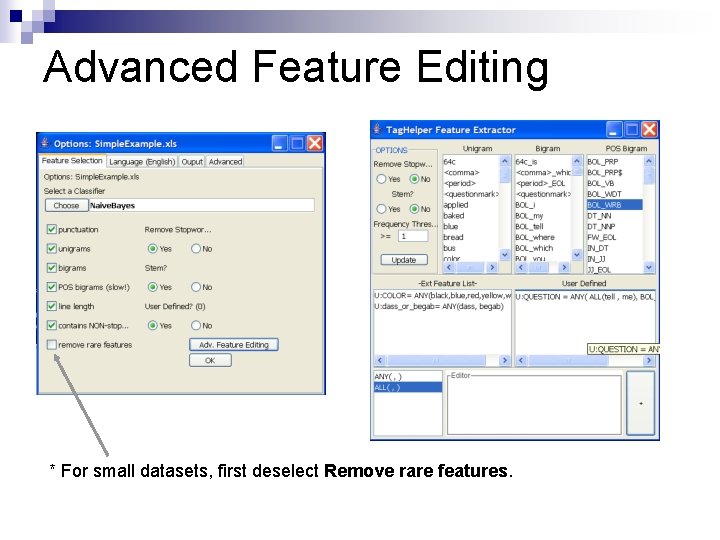This screenshot has width=720, height=540.
Task: Click the OK button in Options window
Action: (x=210, y=360)
